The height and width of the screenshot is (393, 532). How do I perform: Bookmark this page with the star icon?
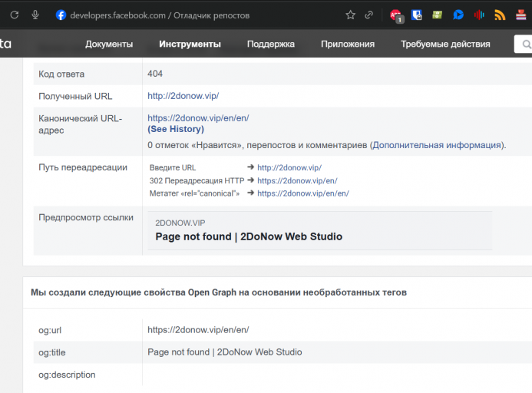click(350, 15)
